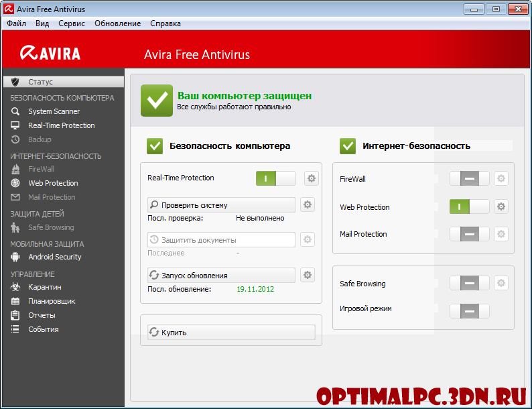532x409 pixels.
Task: Click the События list icon
Action: (15, 329)
